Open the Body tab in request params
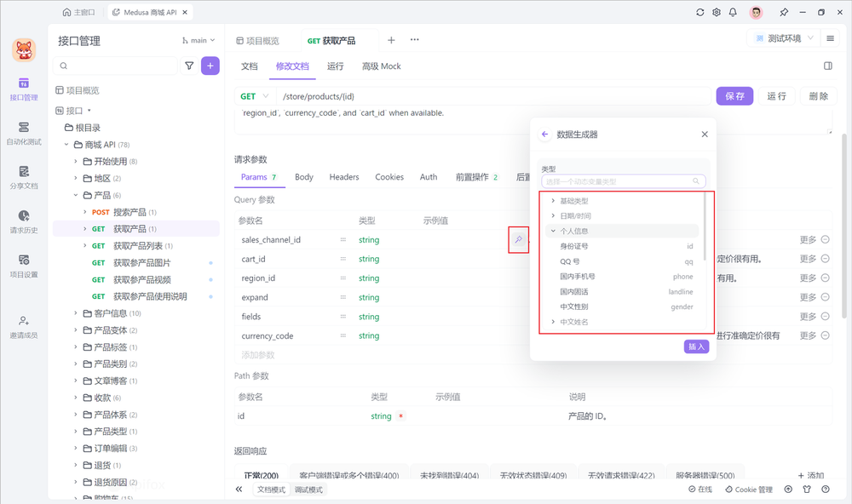Viewport: 852px width, 504px height. 303,177
